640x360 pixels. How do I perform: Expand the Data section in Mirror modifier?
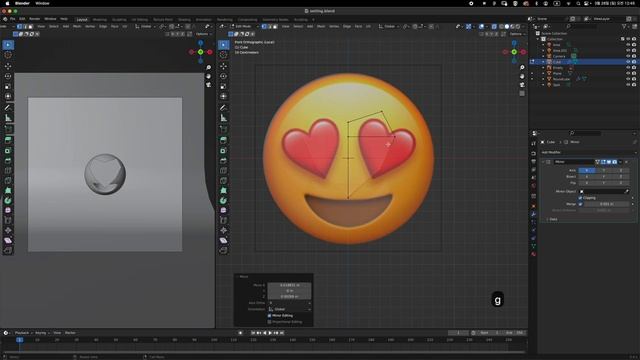click(x=553, y=219)
